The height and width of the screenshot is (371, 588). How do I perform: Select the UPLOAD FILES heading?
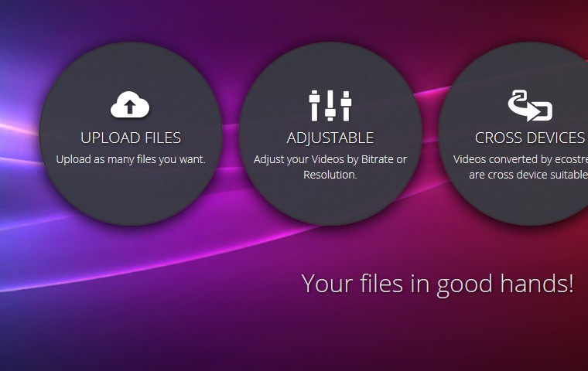[131, 138]
